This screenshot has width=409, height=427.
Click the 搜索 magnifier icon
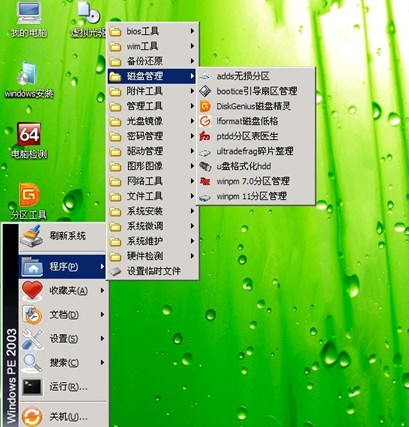click(x=32, y=363)
